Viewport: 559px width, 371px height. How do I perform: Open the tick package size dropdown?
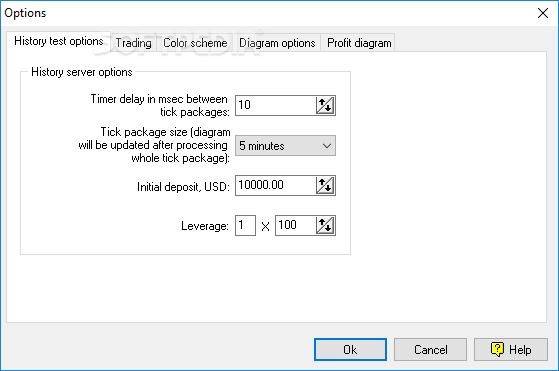pyautogui.click(x=285, y=145)
